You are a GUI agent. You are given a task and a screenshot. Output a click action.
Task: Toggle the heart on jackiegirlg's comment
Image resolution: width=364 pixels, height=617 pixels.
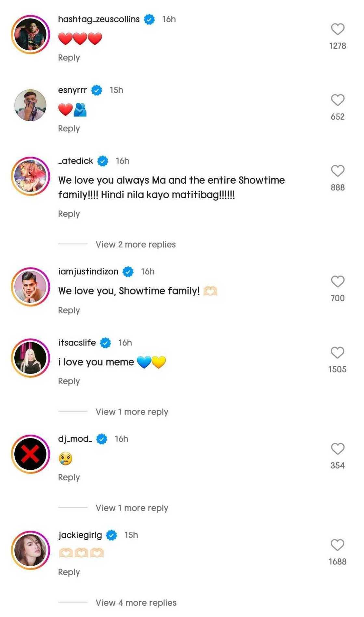coord(337,545)
